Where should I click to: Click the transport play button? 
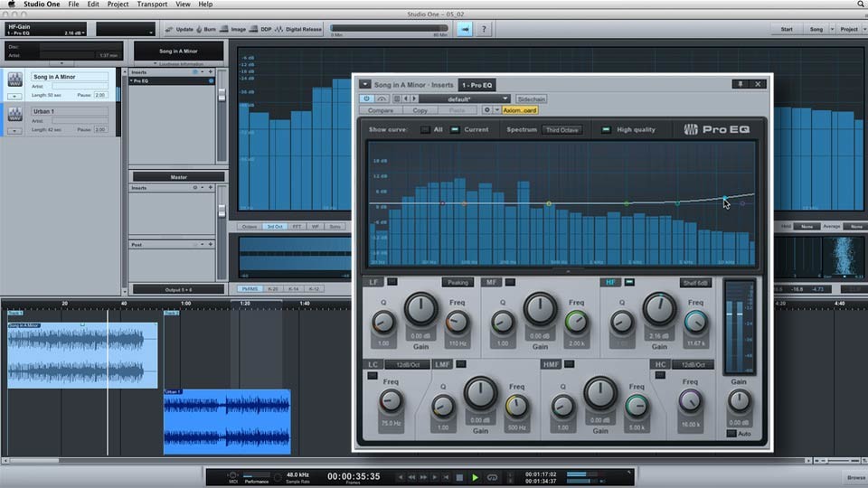pos(475,477)
